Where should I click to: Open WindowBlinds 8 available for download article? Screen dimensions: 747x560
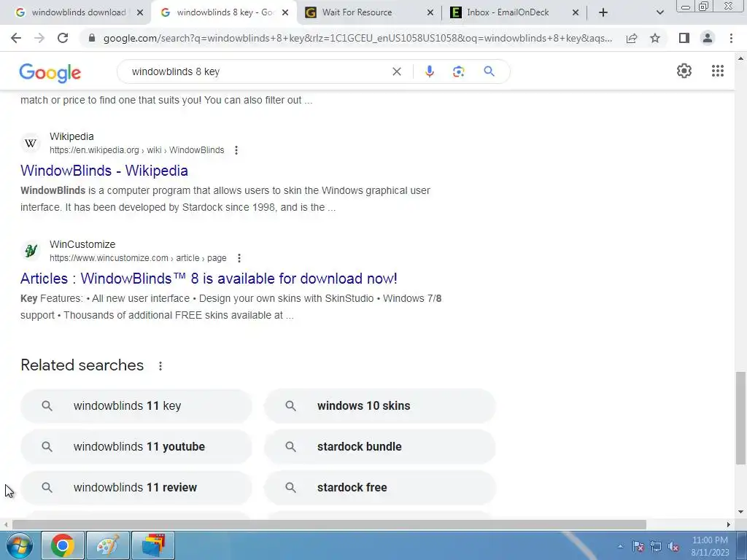pos(209,279)
